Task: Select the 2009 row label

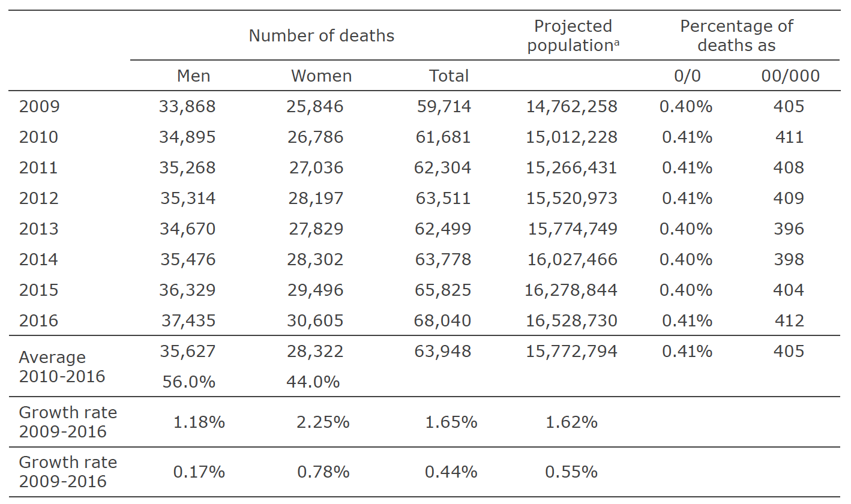Action: click(39, 107)
